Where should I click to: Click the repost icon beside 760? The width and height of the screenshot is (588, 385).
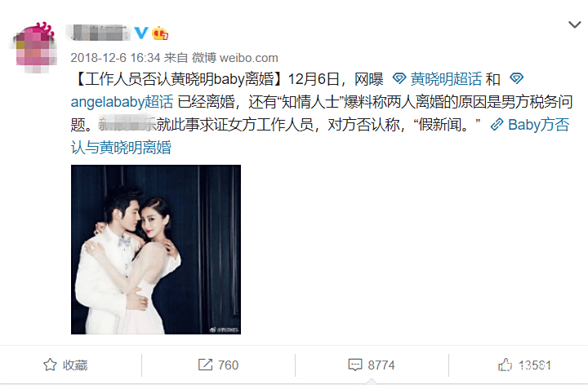tap(205, 365)
